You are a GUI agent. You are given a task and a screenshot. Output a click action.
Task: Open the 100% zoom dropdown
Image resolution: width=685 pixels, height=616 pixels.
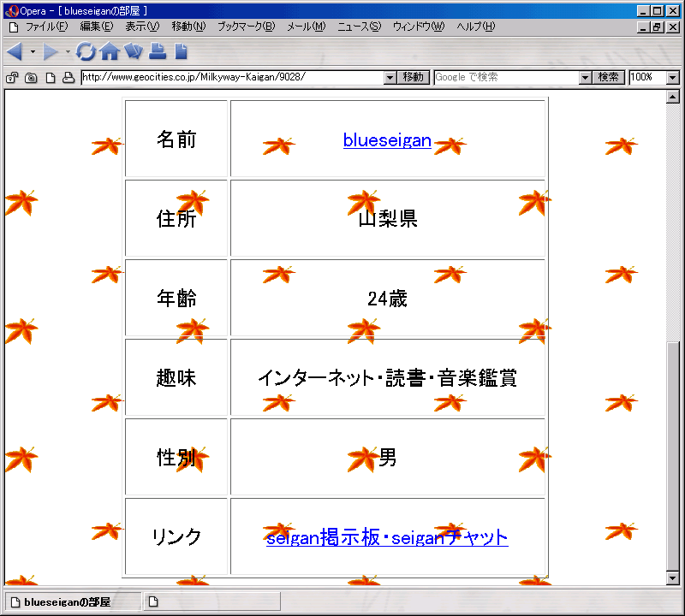pyautogui.click(x=673, y=78)
